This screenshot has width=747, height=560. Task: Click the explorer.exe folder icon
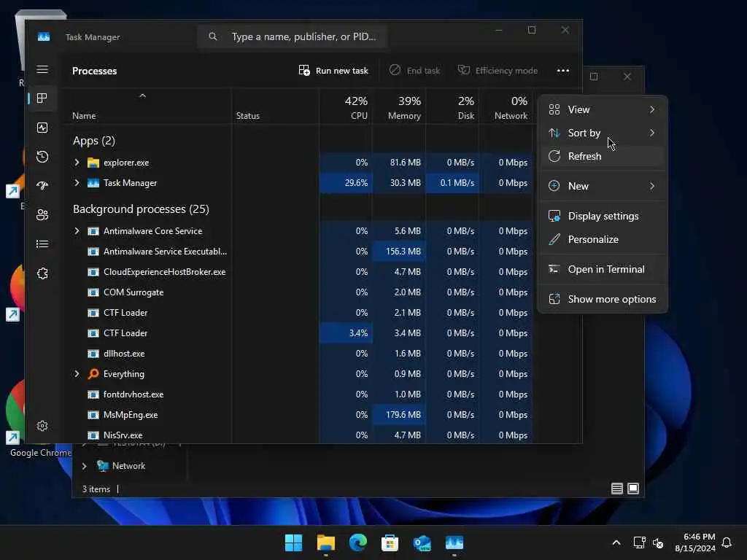click(x=93, y=163)
